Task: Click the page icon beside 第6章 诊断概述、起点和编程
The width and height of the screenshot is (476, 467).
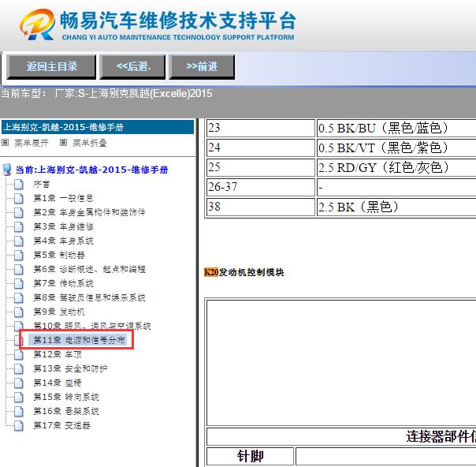Action: pyautogui.click(x=18, y=269)
